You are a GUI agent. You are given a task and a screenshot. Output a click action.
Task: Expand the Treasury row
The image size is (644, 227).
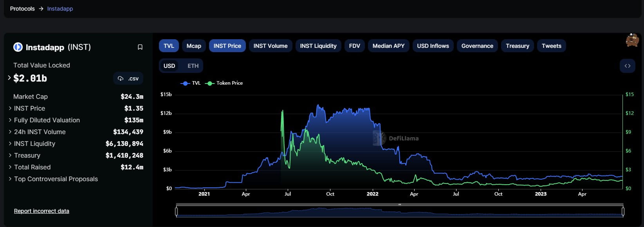tap(10, 155)
